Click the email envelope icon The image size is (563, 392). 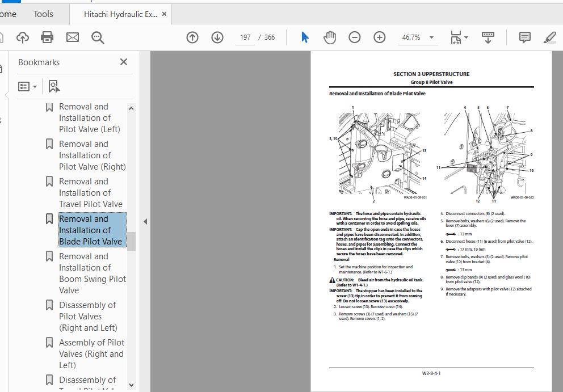(x=73, y=37)
